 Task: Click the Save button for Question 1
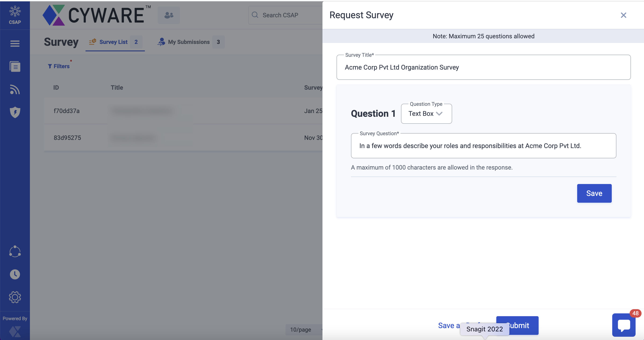coord(594,193)
